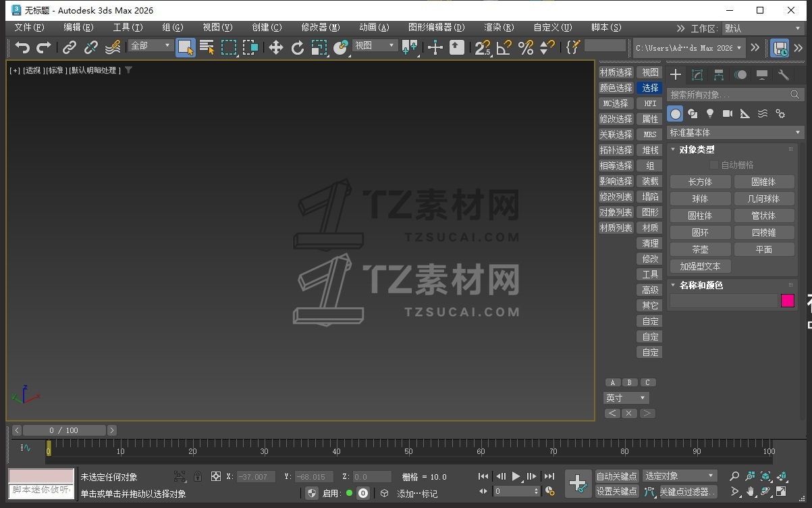Open the 动画 menu
This screenshot has height=508, width=812.
point(374,28)
